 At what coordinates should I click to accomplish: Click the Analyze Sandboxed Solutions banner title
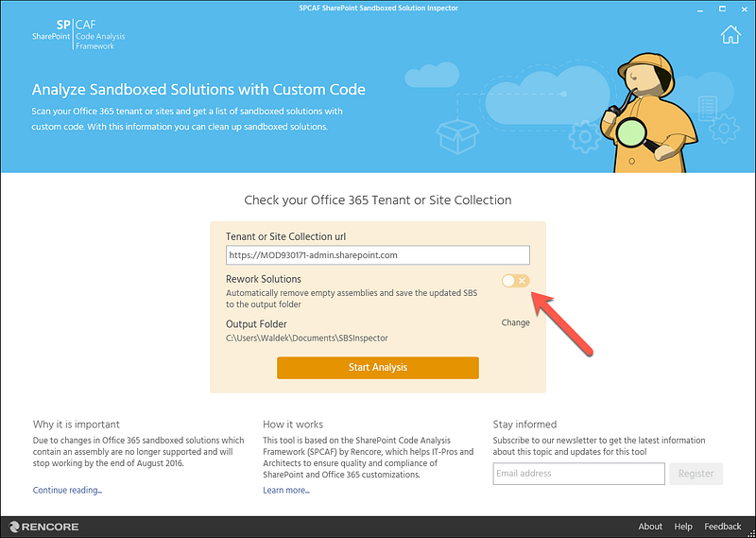point(198,90)
